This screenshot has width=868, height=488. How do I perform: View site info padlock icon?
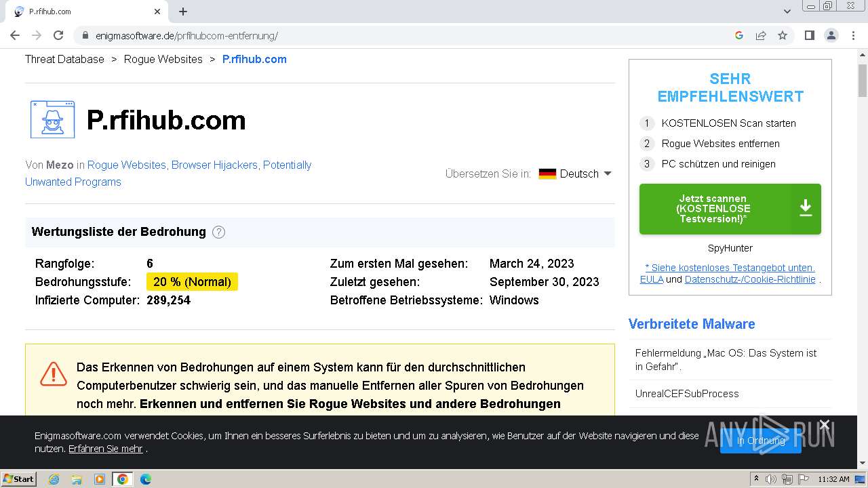pos(85,36)
